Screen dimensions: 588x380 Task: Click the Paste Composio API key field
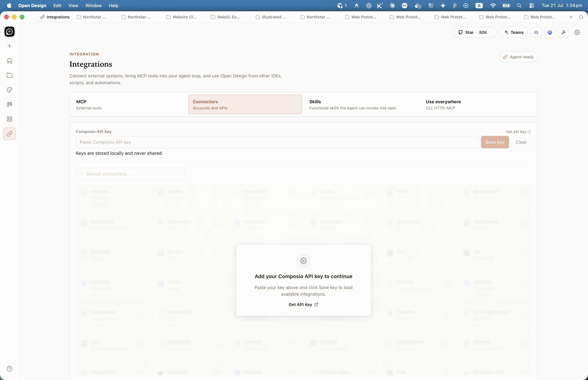(277, 142)
